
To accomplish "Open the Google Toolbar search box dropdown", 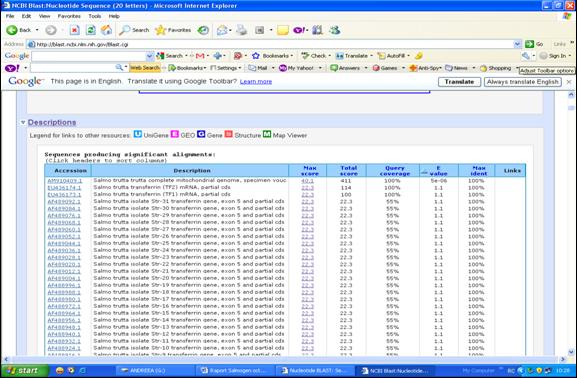I will (149, 56).
